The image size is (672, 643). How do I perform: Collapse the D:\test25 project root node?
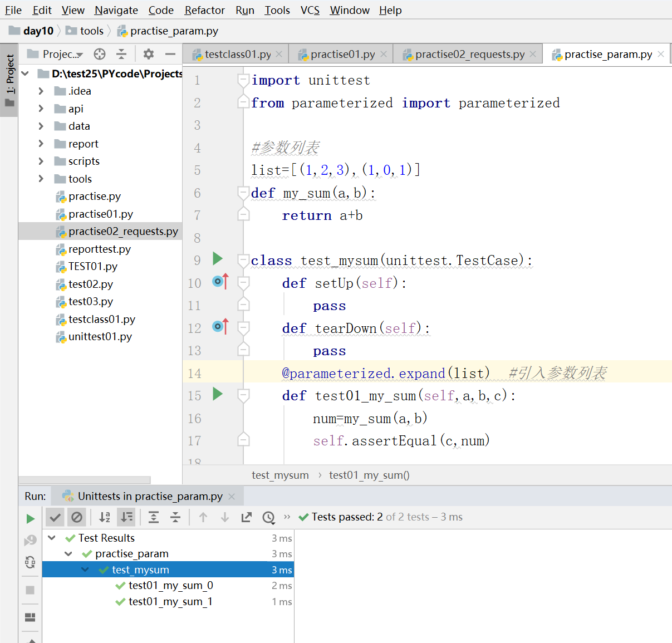pyautogui.click(x=25, y=73)
